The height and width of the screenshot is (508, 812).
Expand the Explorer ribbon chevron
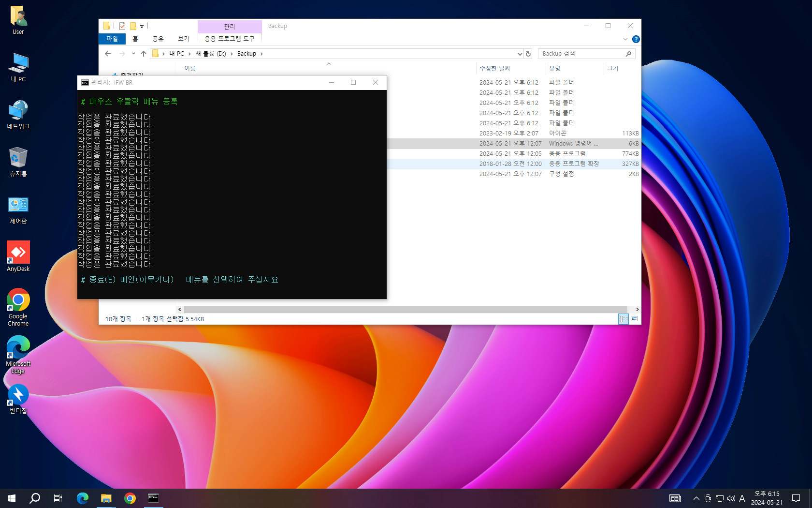click(625, 39)
